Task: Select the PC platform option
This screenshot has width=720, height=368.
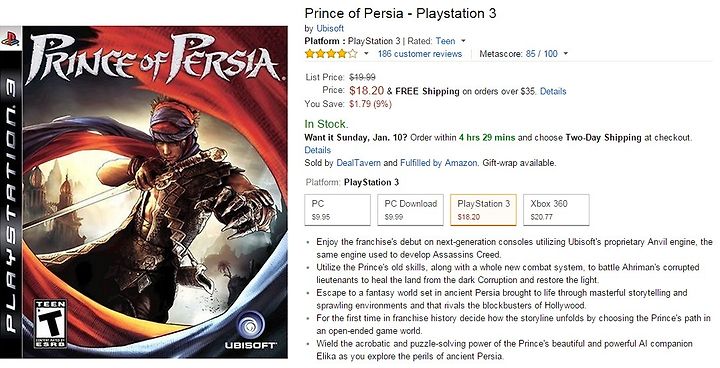Action: tap(338, 210)
